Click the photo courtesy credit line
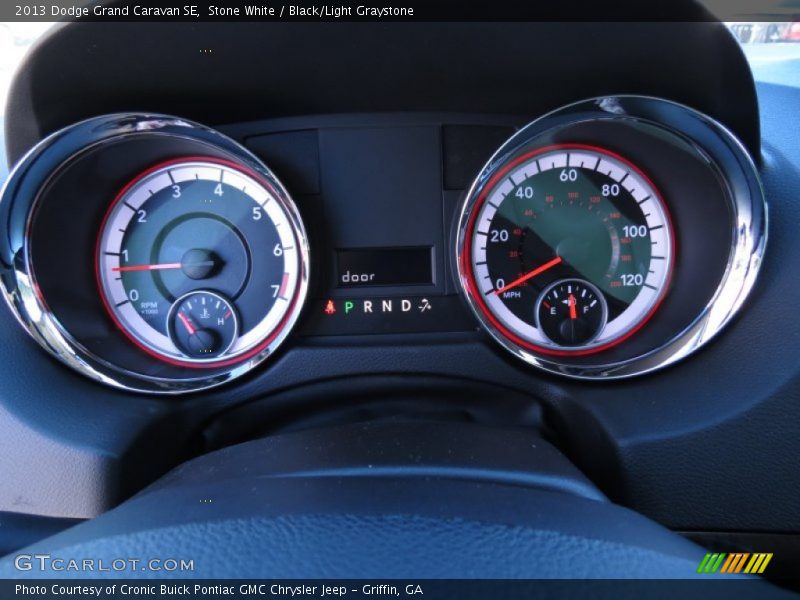800x600 pixels. click(x=219, y=590)
